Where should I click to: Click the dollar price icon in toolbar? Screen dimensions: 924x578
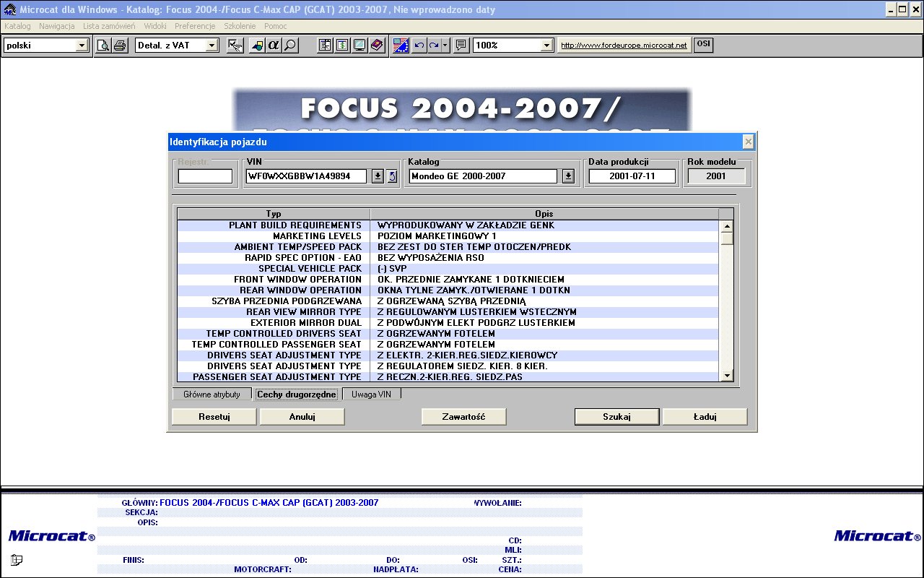click(342, 46)
